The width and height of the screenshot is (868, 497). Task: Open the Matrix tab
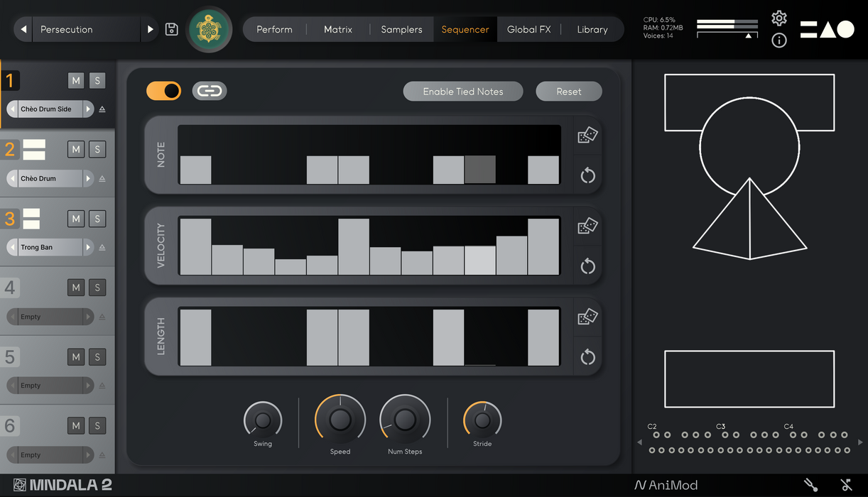coord(338,29)
